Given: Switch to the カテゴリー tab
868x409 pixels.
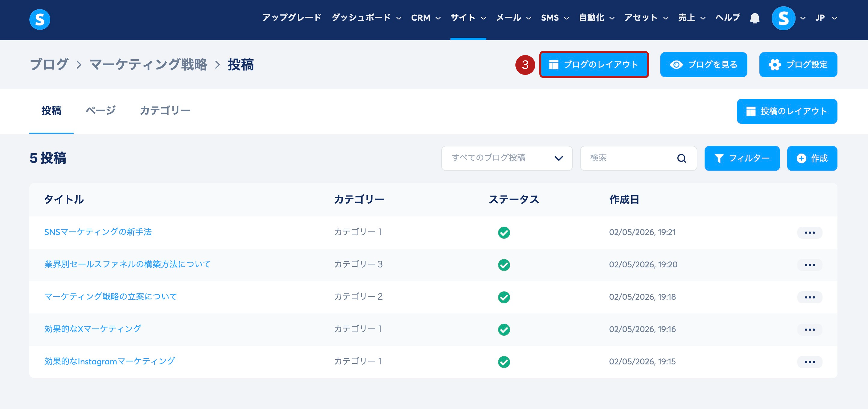Looking at the screenshot, I should point(165,110).
